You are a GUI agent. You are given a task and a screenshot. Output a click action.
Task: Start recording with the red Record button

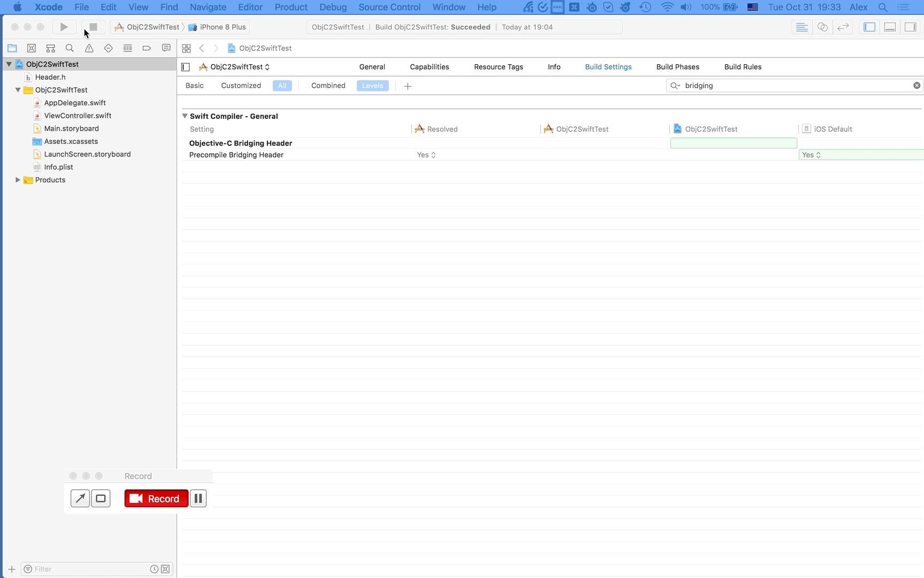(x=156, y=498)
